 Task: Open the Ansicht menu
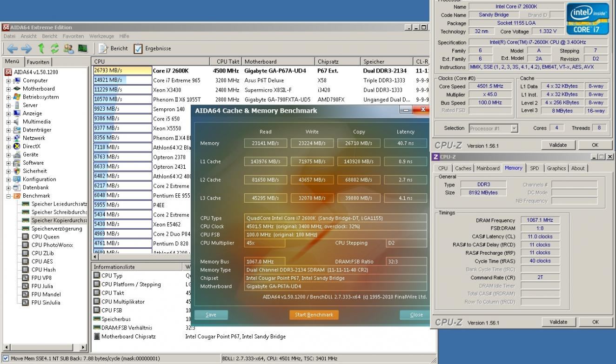pyautogui.click(x=29, y=36)
